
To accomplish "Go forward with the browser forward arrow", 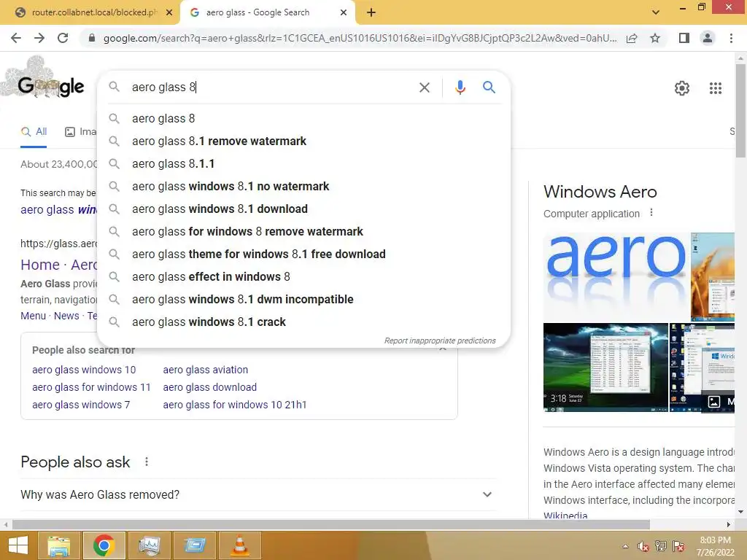I will (x=39, y=38).
